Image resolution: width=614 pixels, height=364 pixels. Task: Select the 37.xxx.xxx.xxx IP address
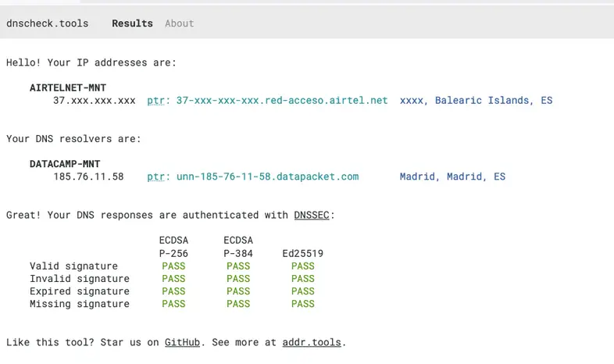[95, 101]
